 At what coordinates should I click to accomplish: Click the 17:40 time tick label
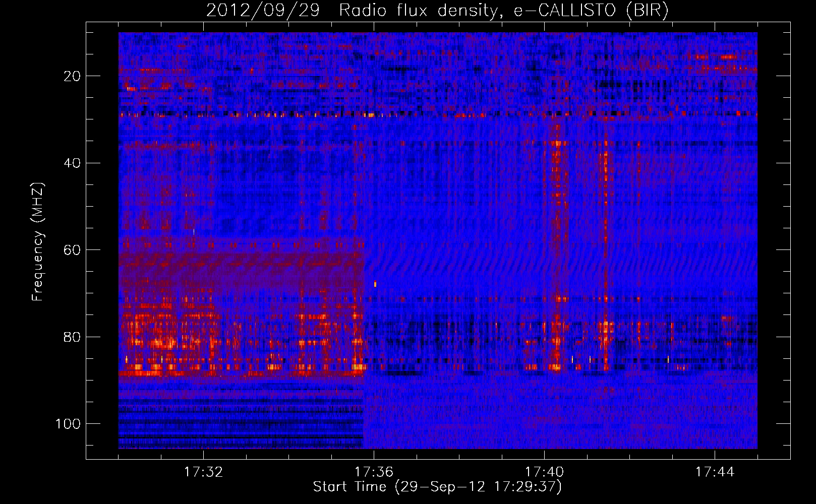[x=544, y=472]
